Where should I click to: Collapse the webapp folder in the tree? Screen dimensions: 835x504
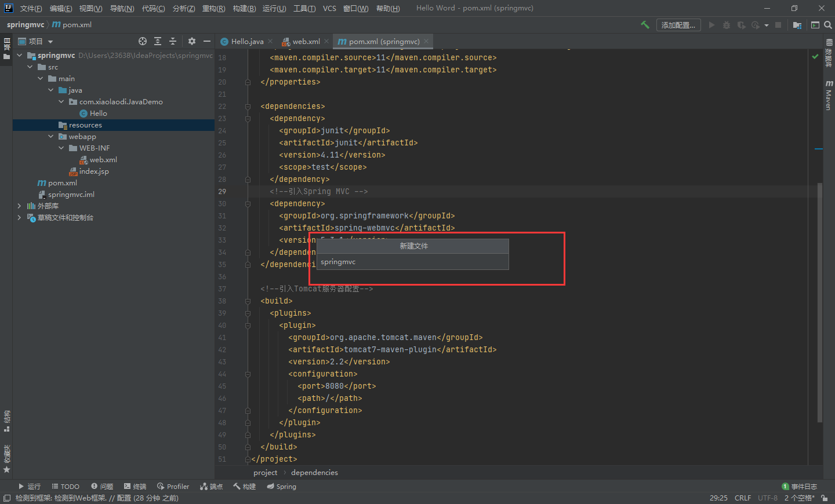coord(51,136)
